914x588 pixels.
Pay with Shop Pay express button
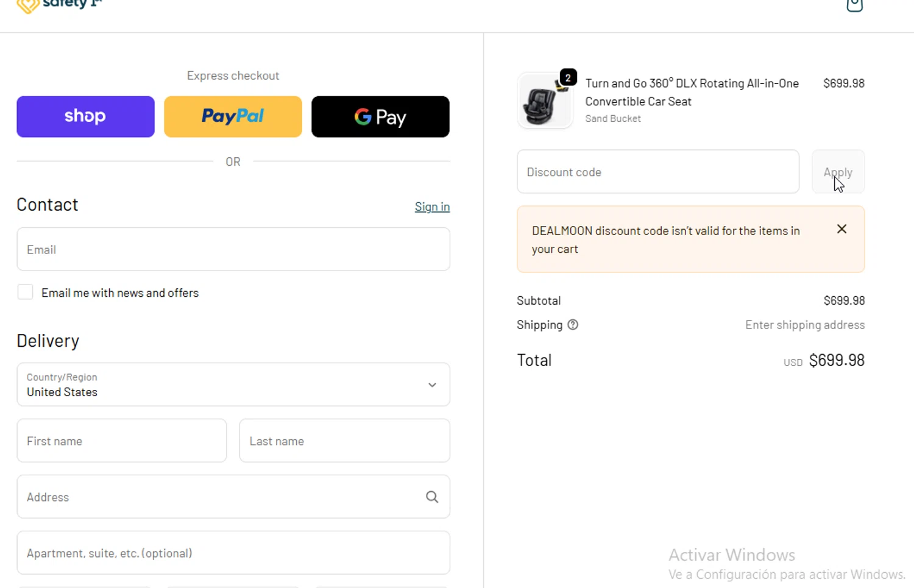pos(85,116)
